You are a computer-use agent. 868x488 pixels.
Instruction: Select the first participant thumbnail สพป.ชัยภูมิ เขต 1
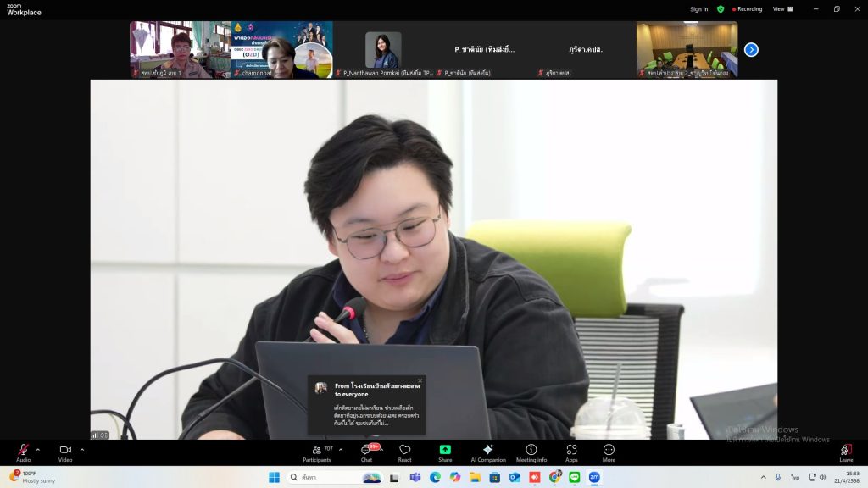coord(181,50)
